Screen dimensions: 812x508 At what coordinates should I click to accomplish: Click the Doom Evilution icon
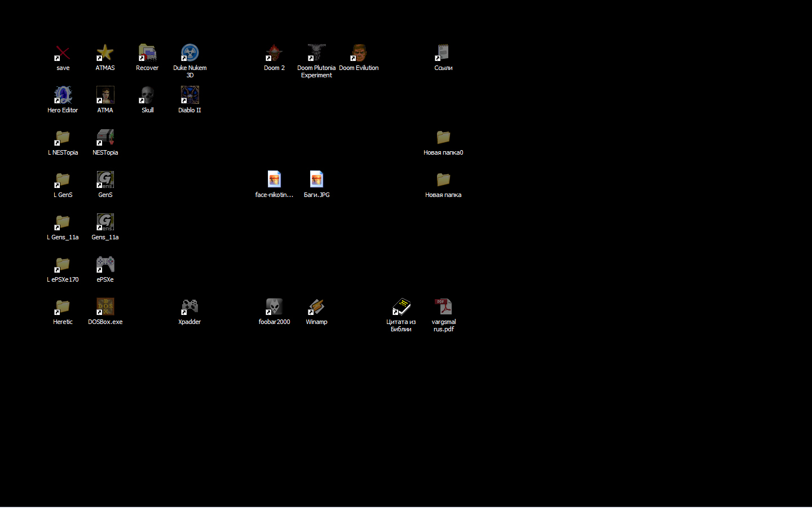359,54
